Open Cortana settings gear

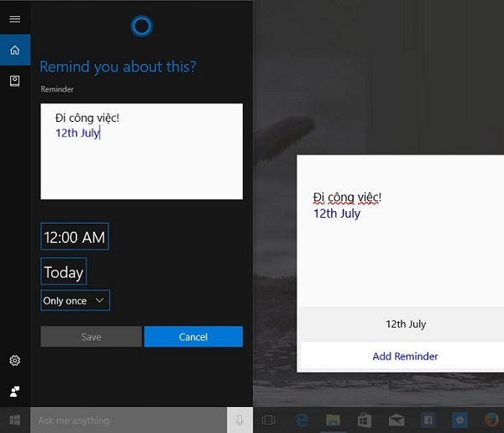pos(14,361)
